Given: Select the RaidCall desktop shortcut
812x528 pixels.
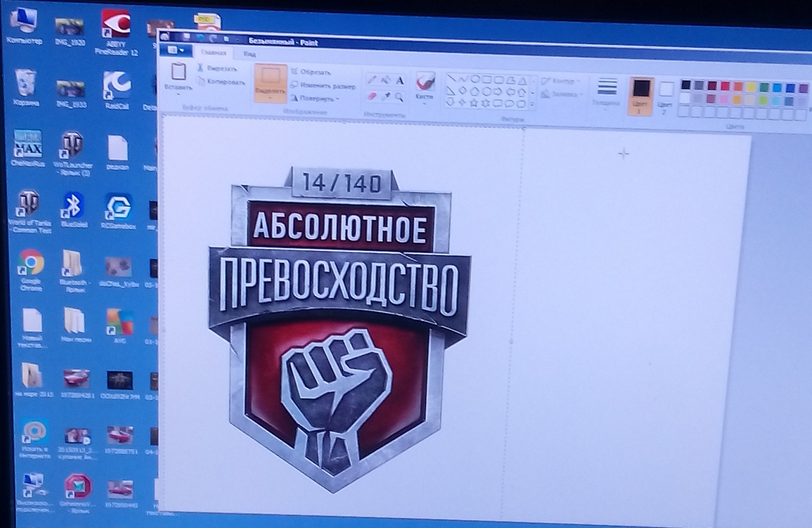Looking at the screenshot, I should click(x=117, y=90).
